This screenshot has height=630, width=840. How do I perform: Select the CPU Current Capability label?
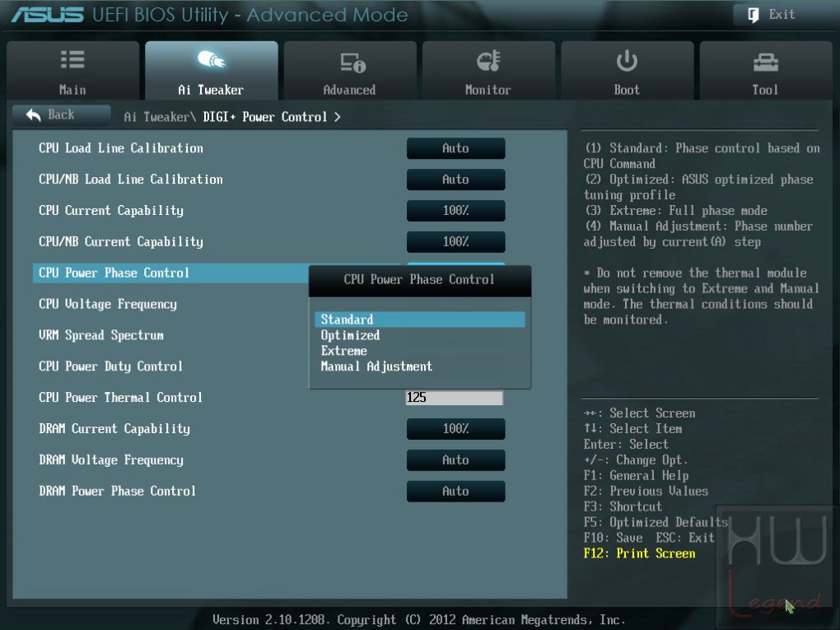tap(111, 211)
